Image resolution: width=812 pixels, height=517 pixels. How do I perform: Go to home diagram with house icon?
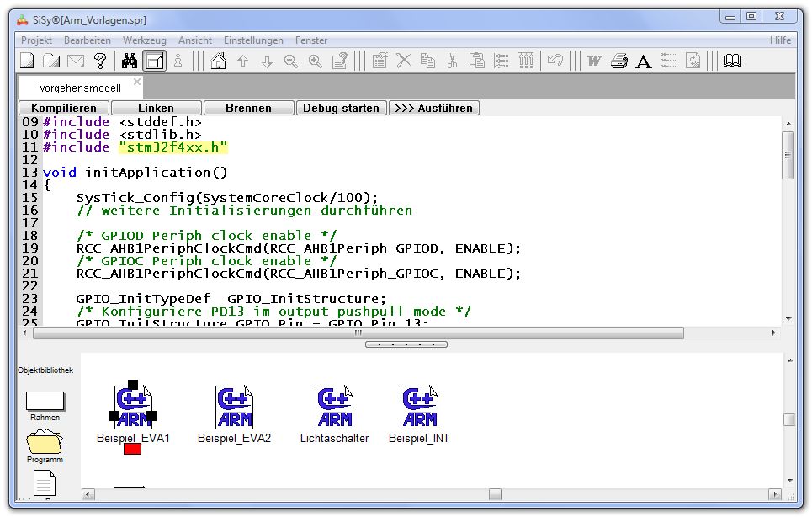coord(218,61)
